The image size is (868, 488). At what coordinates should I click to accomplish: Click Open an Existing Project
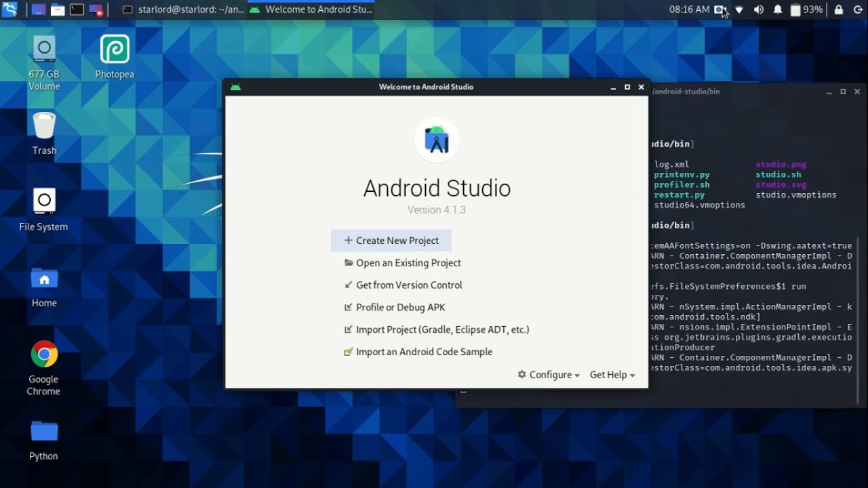(403, 263)
